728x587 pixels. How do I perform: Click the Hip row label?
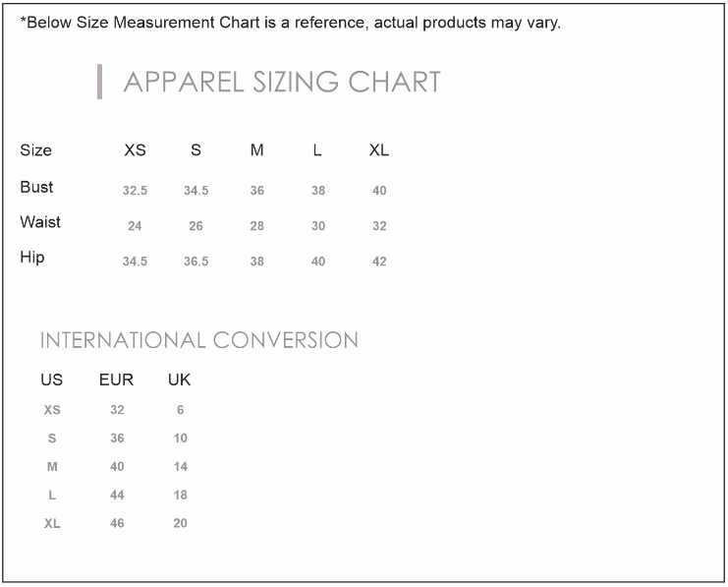pos(32,258)
